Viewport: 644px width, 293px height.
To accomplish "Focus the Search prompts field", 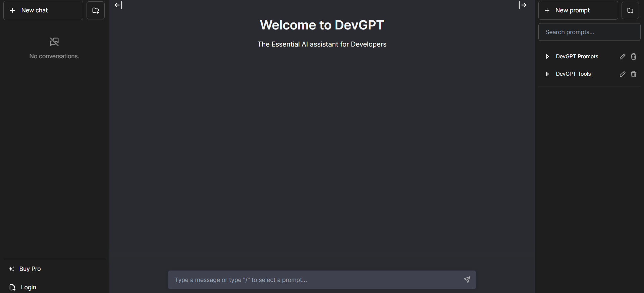I will pyautogui.click(x=589, y=32).
